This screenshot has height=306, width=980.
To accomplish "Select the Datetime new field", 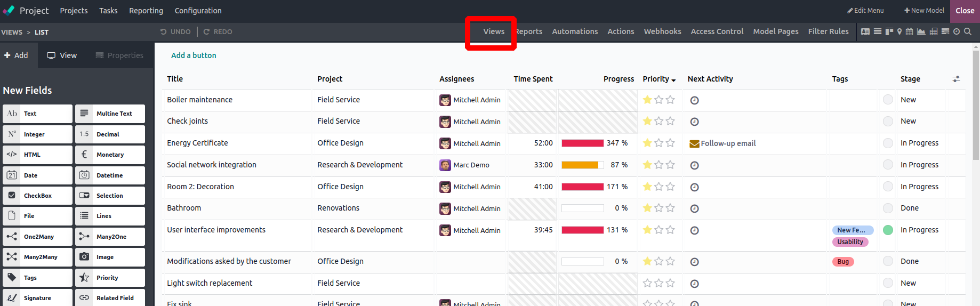I will point(110,175).
